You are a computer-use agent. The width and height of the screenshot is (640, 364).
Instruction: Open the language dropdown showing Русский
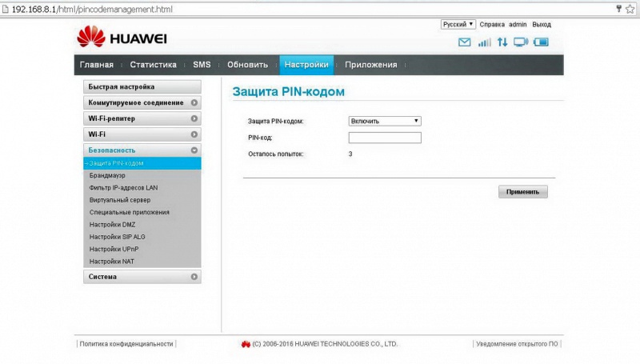click(x=458, y=25)
